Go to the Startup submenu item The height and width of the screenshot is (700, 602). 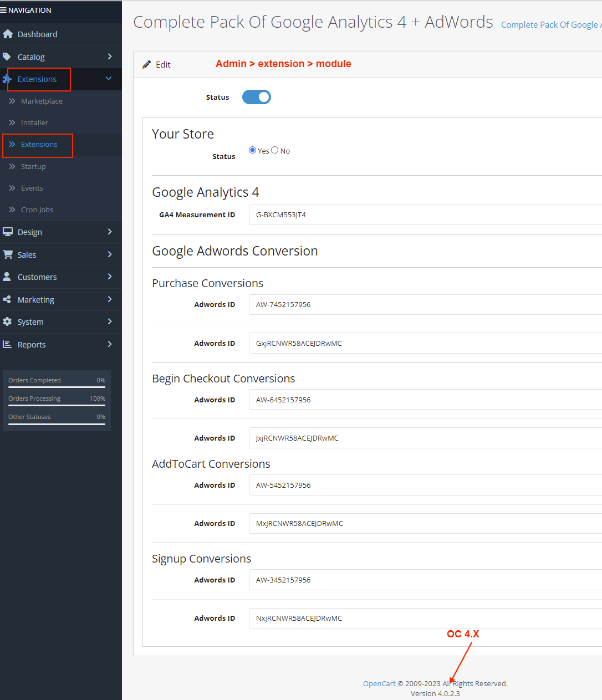tap(61, 166)
